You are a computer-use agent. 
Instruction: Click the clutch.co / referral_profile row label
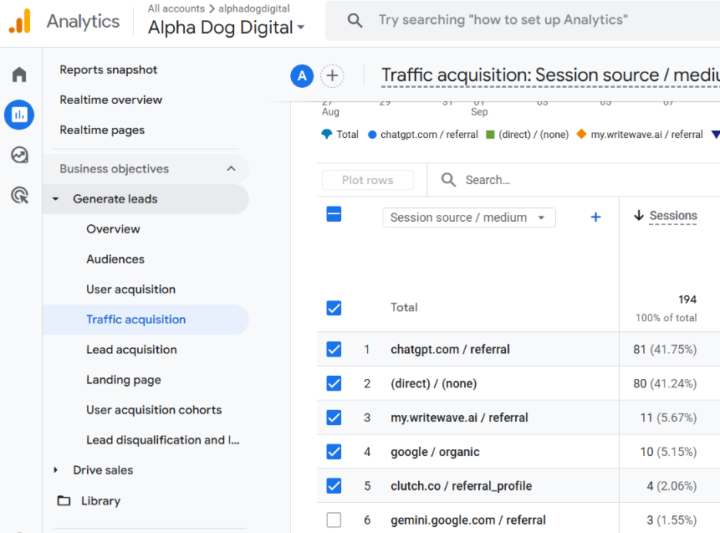pos(461,486)
